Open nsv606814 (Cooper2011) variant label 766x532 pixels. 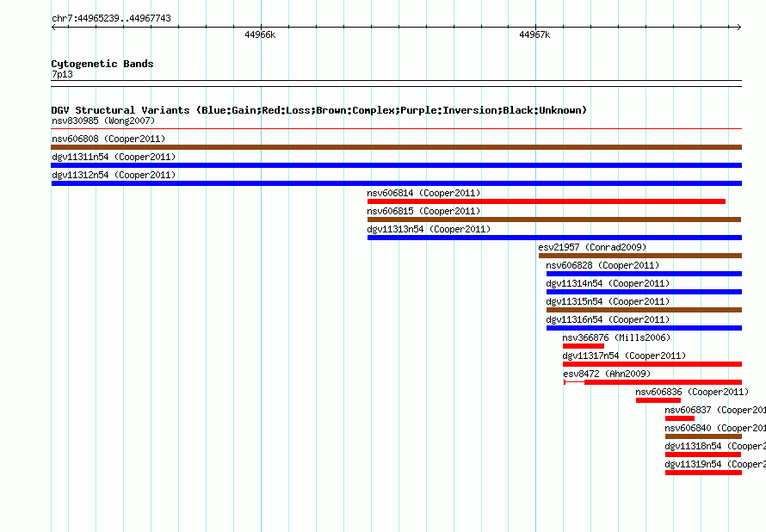423,193
